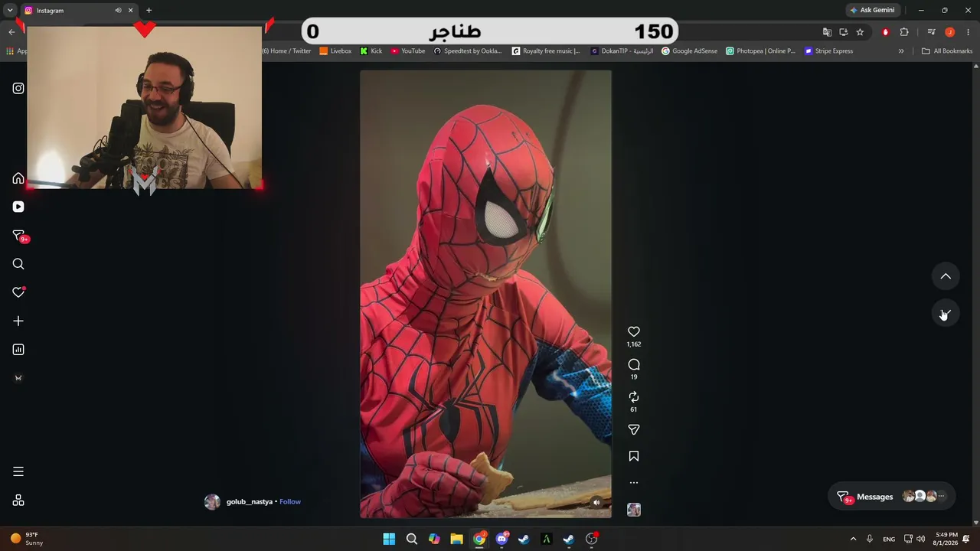Open the Royalty free music bookmark
Image resolution: width=980 pixels, height=551 pixels.
[x=546, y=51]
